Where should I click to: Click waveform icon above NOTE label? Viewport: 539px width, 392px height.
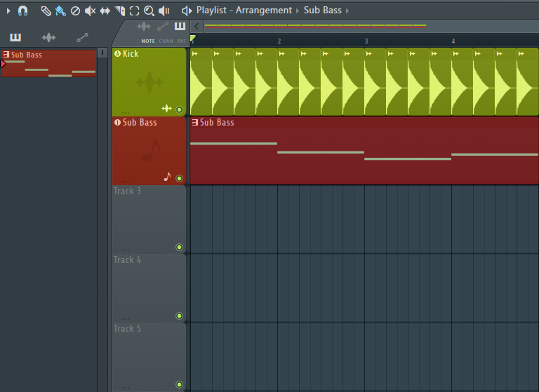click(144, 26)
